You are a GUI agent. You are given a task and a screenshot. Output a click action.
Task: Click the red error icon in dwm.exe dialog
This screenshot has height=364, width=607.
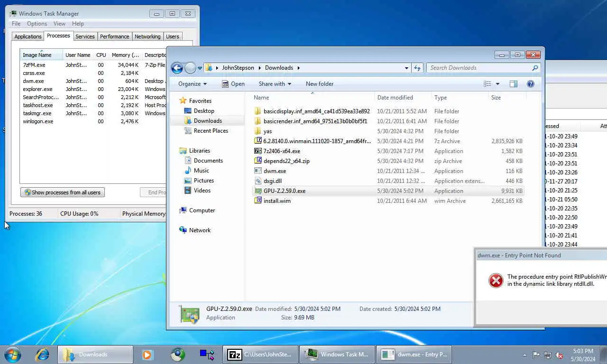click(496, 281)
